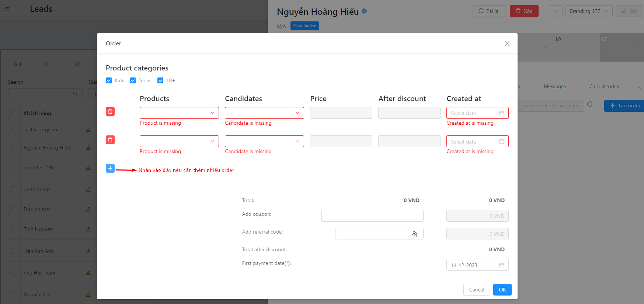Click the lead icon on Test re-register row

[x=88, y=129]
